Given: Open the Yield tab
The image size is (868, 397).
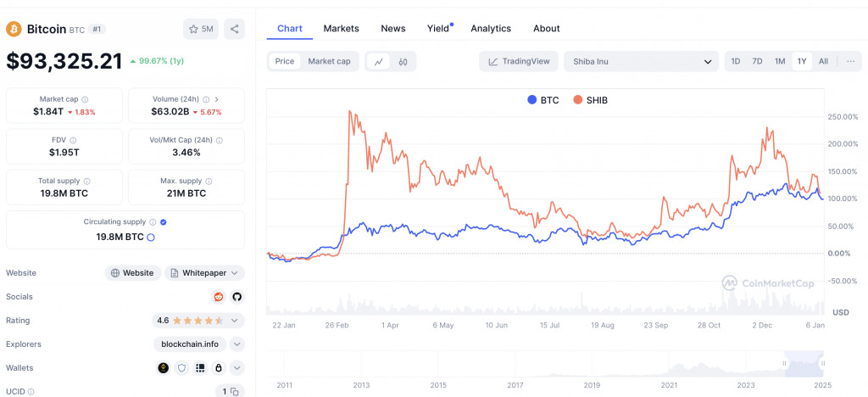Looking at the screenshot, I should point(438,28).
